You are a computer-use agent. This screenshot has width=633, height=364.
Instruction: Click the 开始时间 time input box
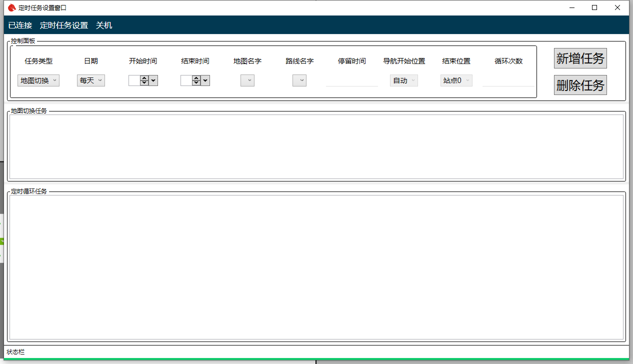(x=134, y=80)
